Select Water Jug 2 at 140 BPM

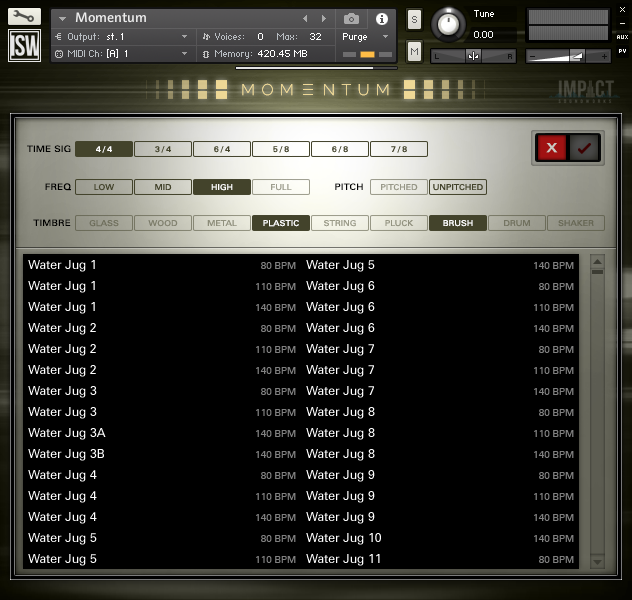(x=162, y=370)
